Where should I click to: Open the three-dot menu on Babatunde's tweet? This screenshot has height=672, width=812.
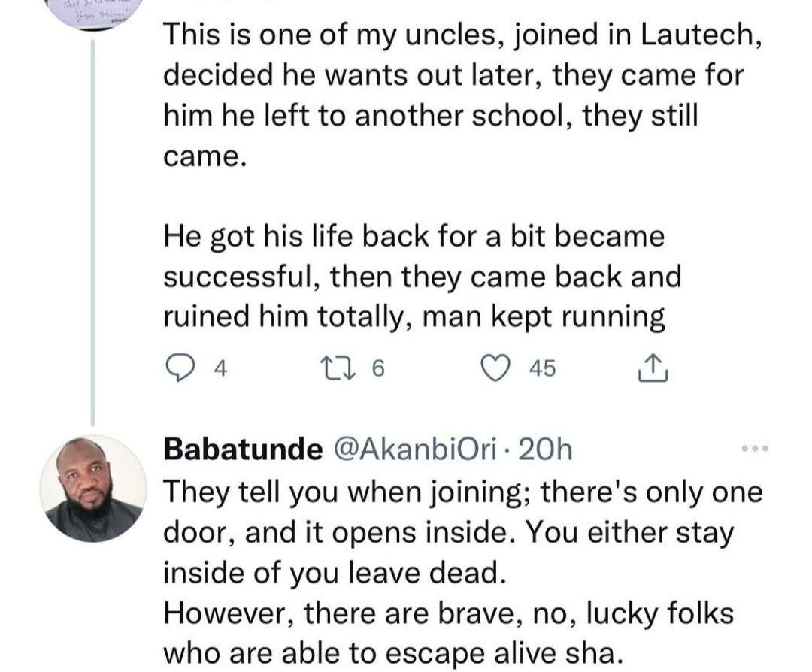pyautogui.click(x=753, y=449)
